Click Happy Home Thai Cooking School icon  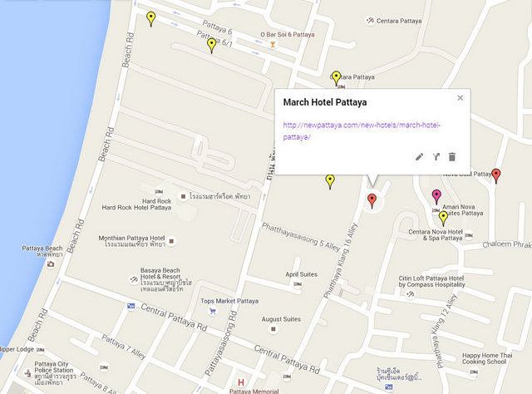coord(474,372)
